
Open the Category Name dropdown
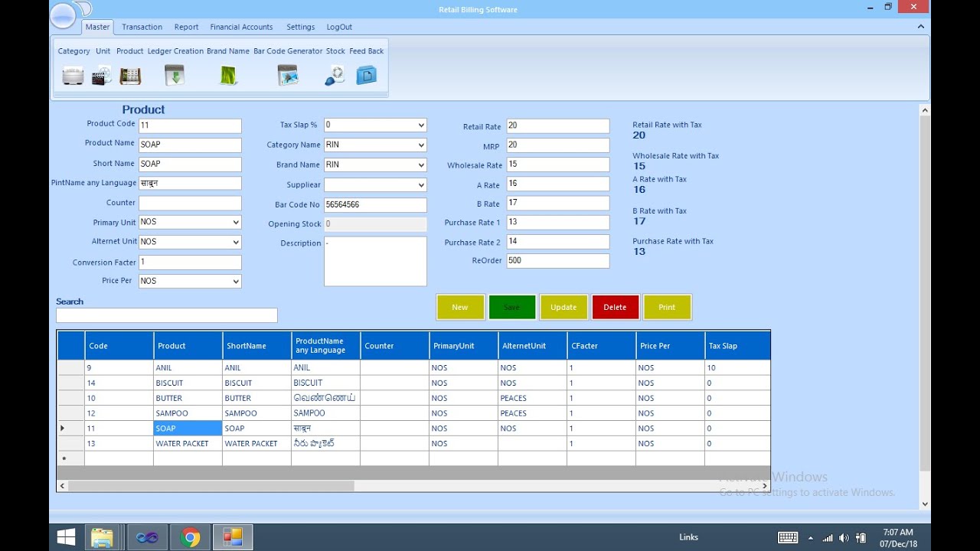(420, 145)
